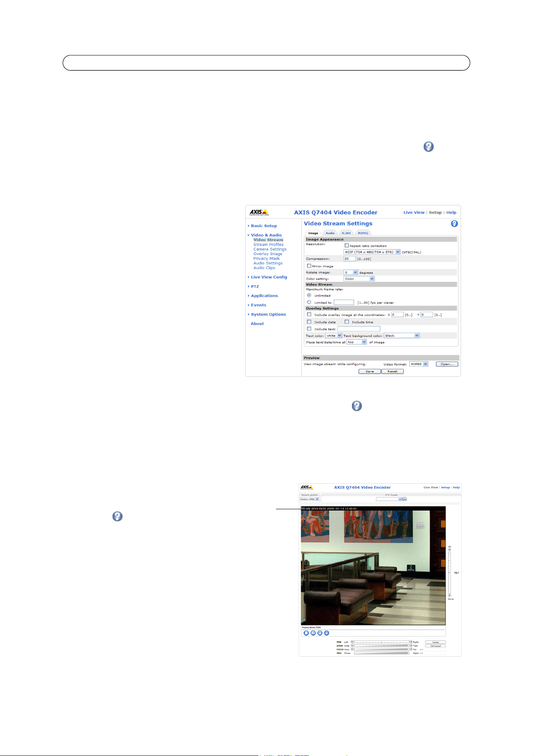Open Camera Settings in the sidebar
The image size is (534, 756).
(x=270, y=249)
